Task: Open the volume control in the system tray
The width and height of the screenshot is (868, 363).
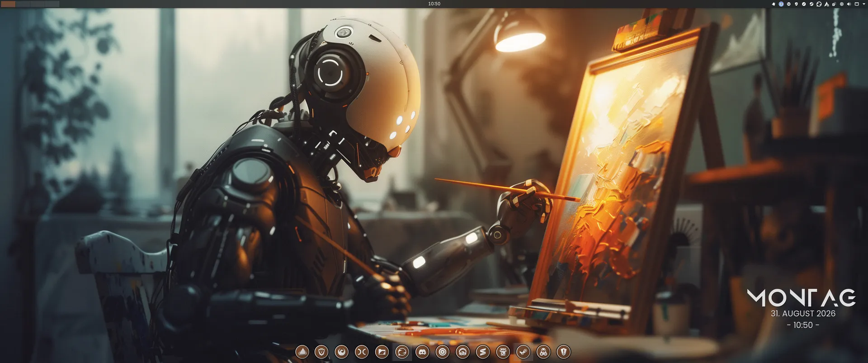Action: click(x=849, y=4)
